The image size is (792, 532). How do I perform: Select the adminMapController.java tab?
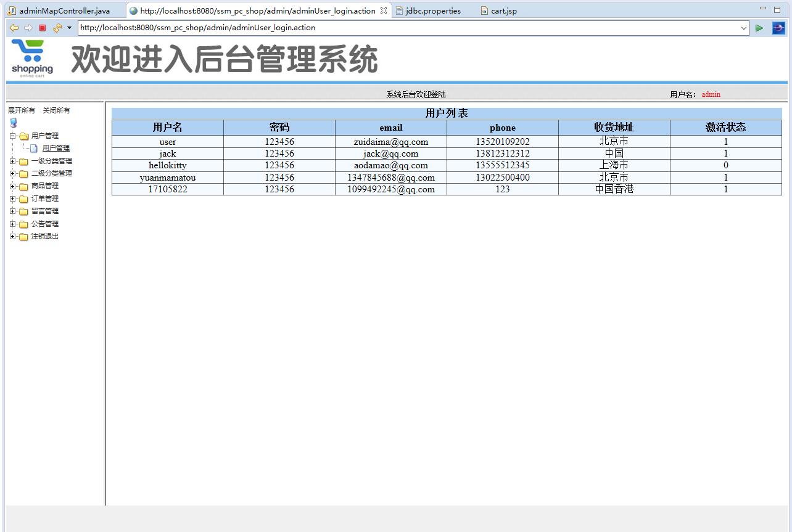click(x=62, y=10)
